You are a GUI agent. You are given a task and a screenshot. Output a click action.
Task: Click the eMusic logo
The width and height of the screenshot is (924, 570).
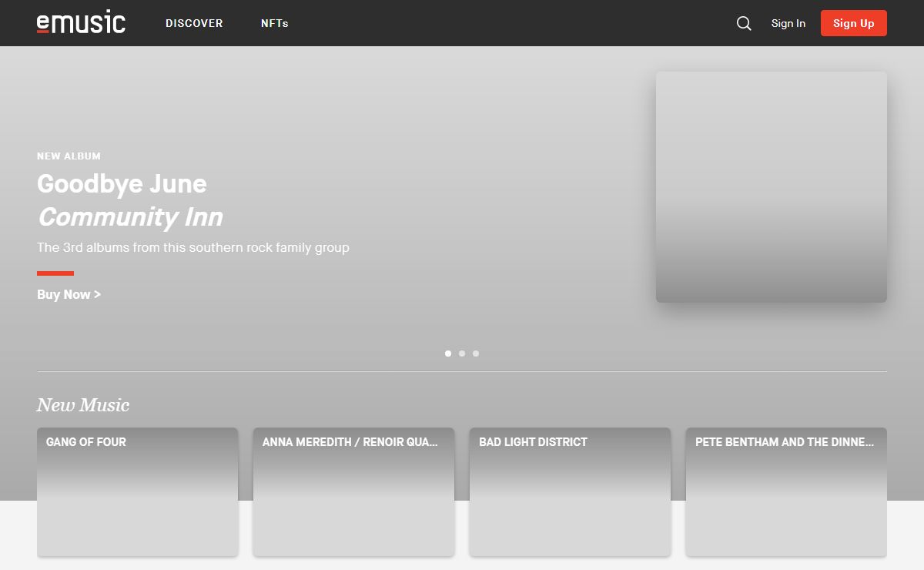[x=81, y=22]
